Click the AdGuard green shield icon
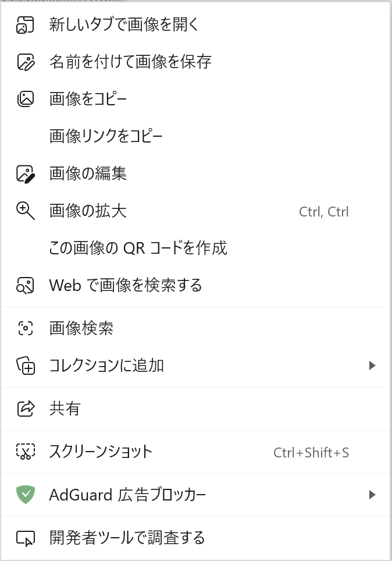Viewport: 392px width, 561px height. point(26,495)
